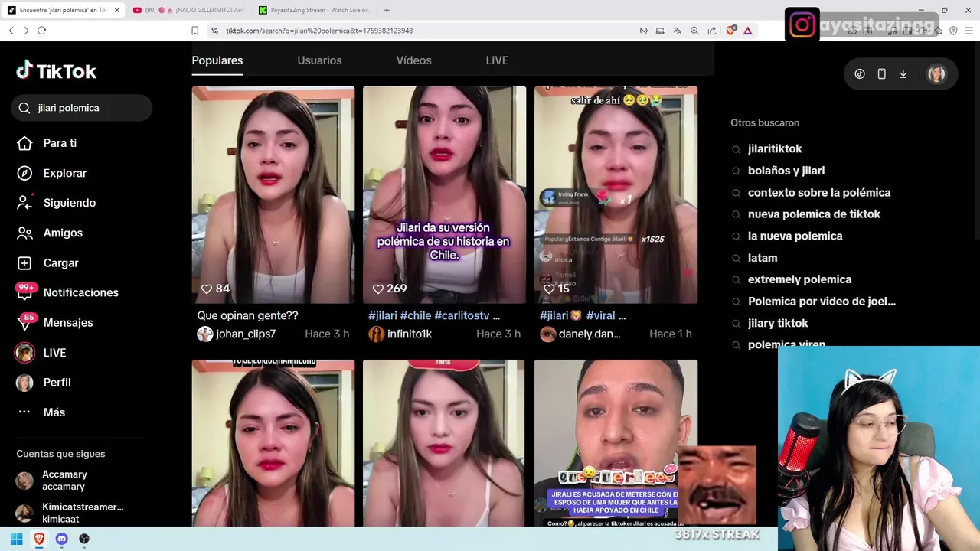Click the search box with 'jilari polemica'
Image resolution: width=980 pixels, height=551 pixels.
pos(82,108)
